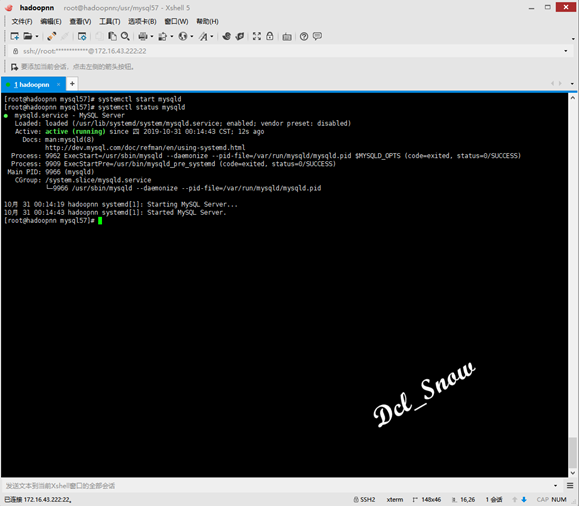The width and height of the screenshot is (579, 506).
Task: Click the Print icon
Action: [143, 36]
